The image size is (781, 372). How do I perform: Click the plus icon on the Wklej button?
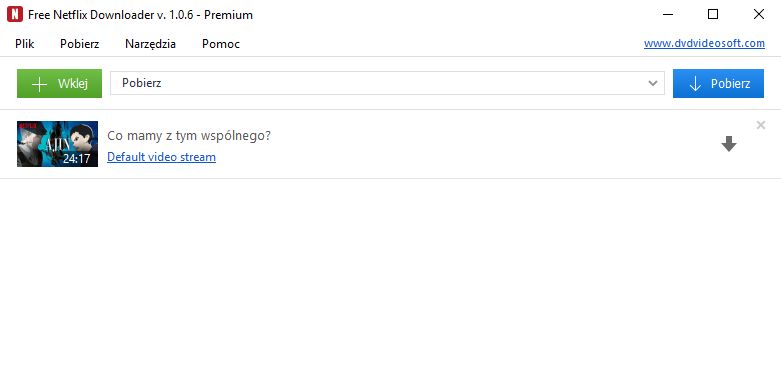pos(39,84)
